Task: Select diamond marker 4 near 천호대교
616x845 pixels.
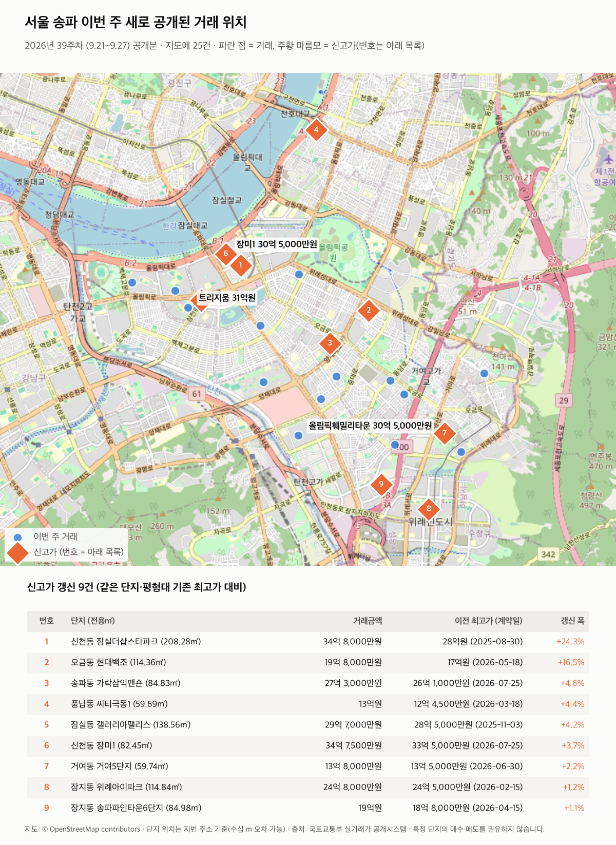Action: 316,130
